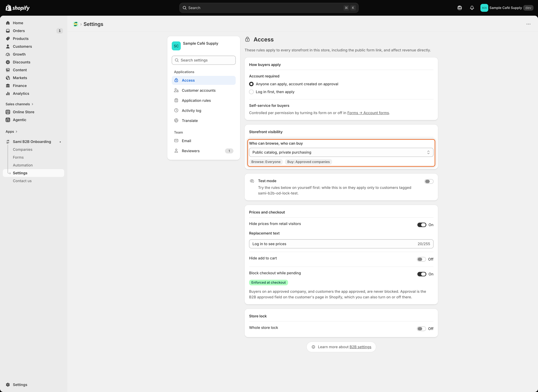Enable the Whole store lock toggle
This screenshot has width=538, height=392.
[421, 329]
